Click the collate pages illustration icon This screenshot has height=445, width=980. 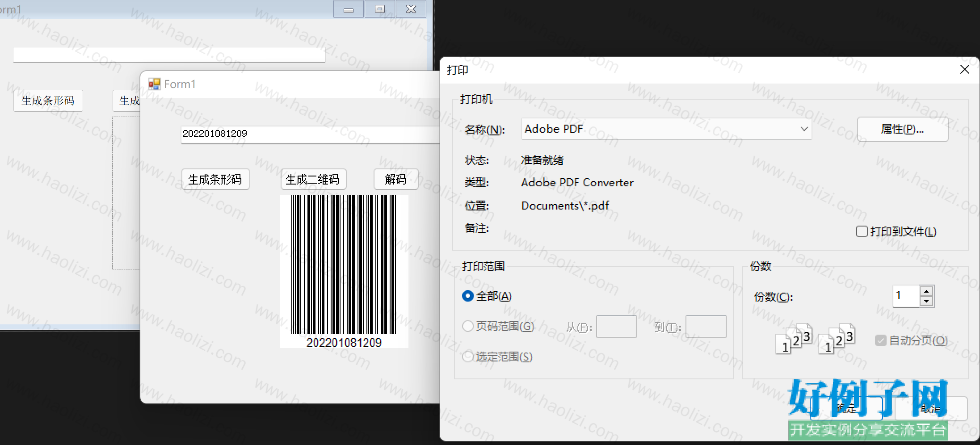[816, 339]
